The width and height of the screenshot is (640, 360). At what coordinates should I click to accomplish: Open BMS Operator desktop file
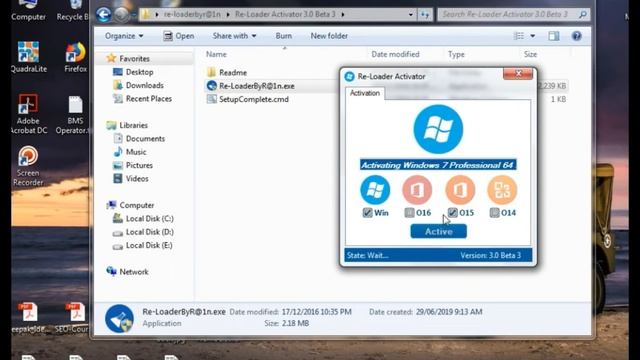coord(74,115)
